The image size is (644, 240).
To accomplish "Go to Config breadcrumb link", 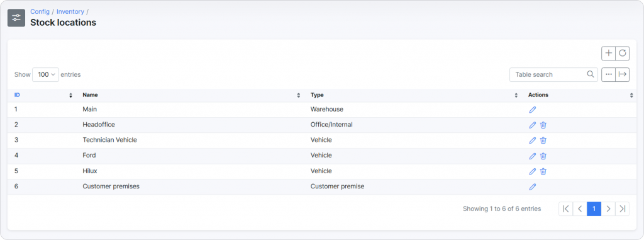I will (x=40, y=11).
